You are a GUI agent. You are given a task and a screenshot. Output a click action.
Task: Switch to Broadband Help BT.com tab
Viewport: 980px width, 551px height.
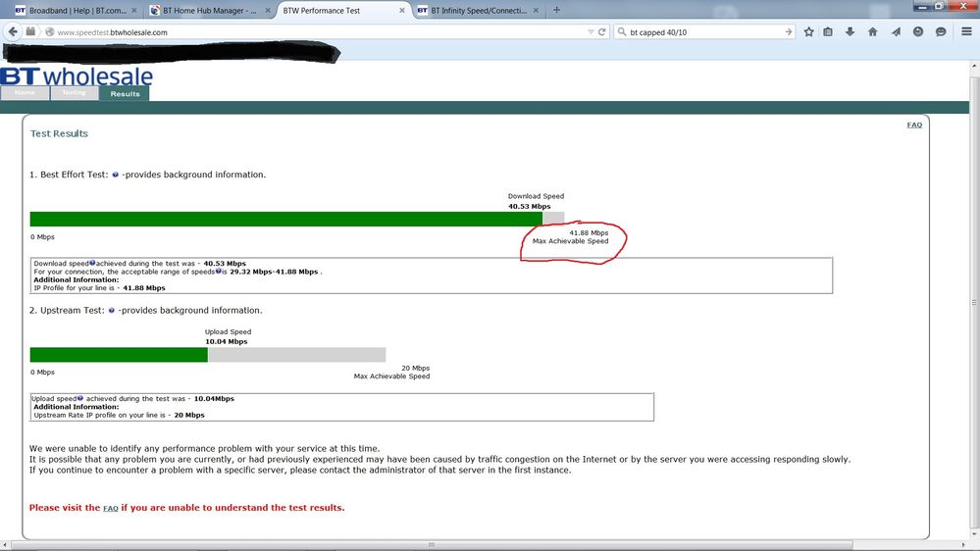(75, 11)
